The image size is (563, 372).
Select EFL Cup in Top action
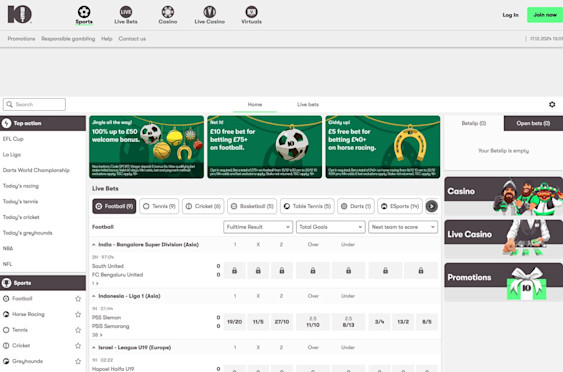pos(13,139)
